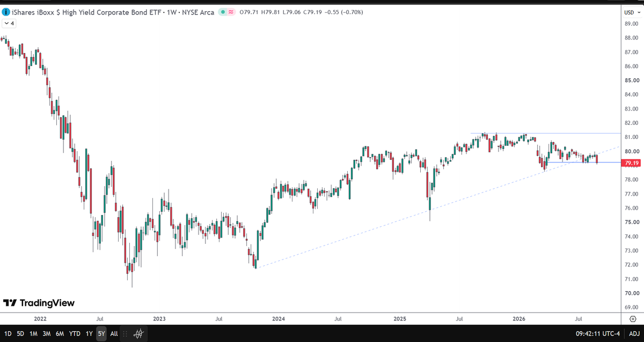Click the green market status dot
The width and height of the screenshot is (644, 342).
coord(223,12)
